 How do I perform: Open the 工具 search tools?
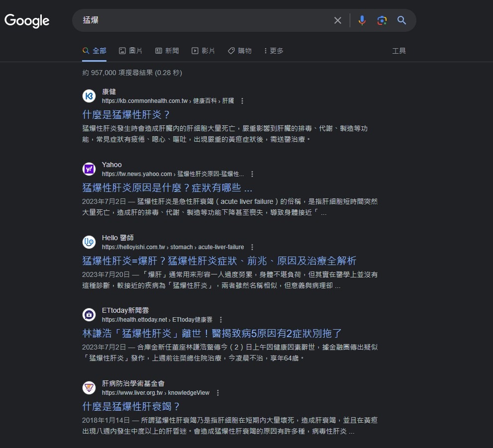[399, 51]
